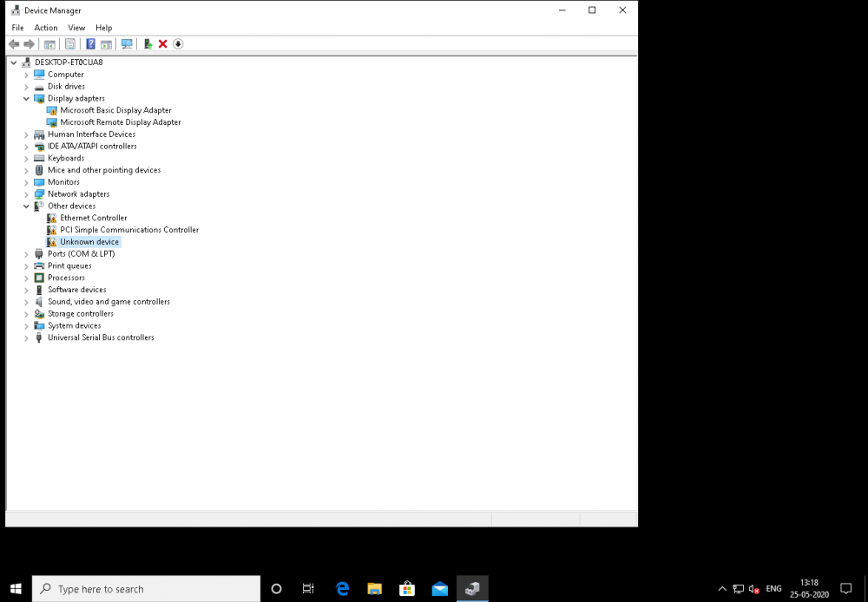Select Microsoft Remote Display Adapter
This screenshot has height=602, width=868.
[120, 122]
